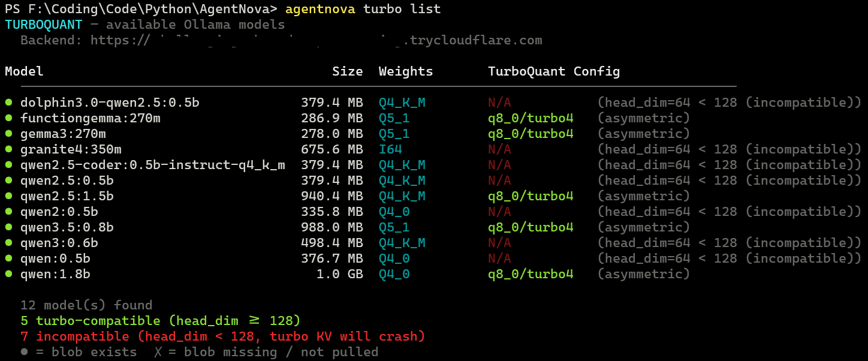Click the green dot beside dolphin3.0-qwen2.5:0.5b
The width and height of the screenshot is (868, 361).
click(x=8, y=103)
